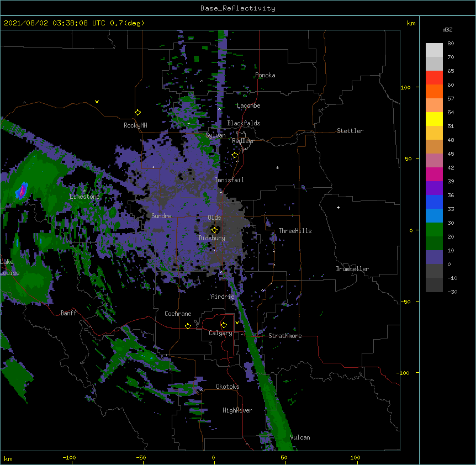Screen dimensions: 476x465
Task: Click the km unit label beside the timestamp
Action: [411, 23]
